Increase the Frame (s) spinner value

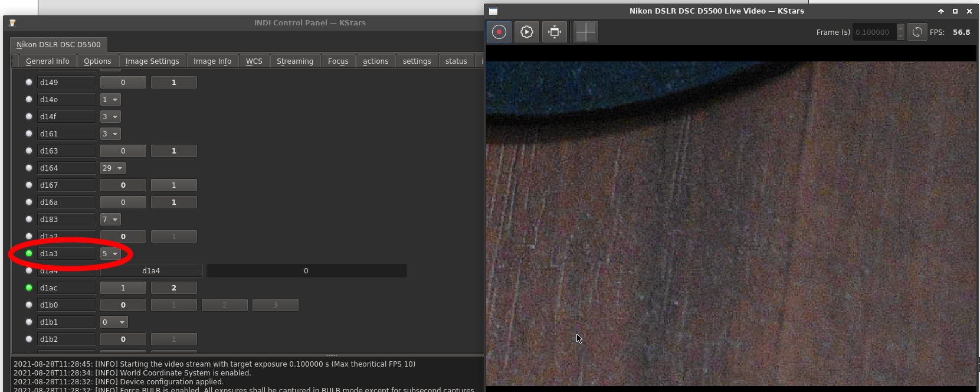[x=900, y=28]
